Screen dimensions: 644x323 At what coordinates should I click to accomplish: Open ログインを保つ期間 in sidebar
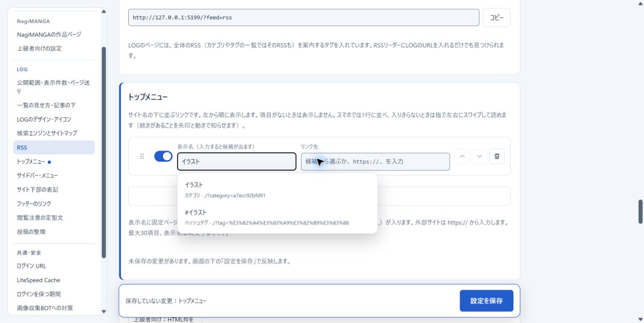coord(54,294)
